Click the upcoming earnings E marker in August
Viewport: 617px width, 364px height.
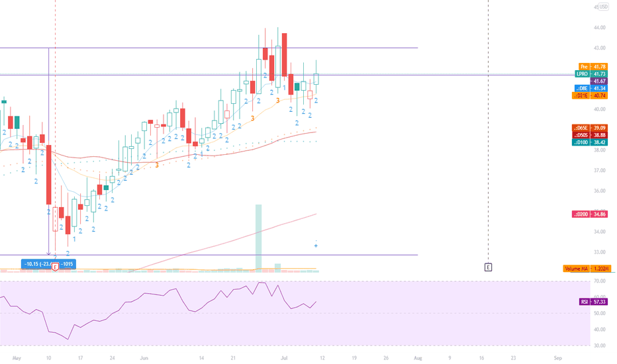coord(488,267)
